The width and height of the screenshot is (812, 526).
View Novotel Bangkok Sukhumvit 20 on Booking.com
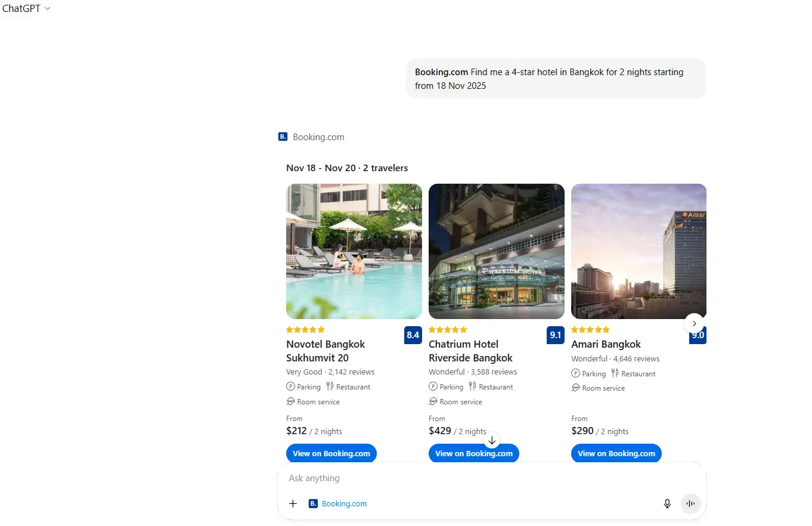(x=331, y=453)
